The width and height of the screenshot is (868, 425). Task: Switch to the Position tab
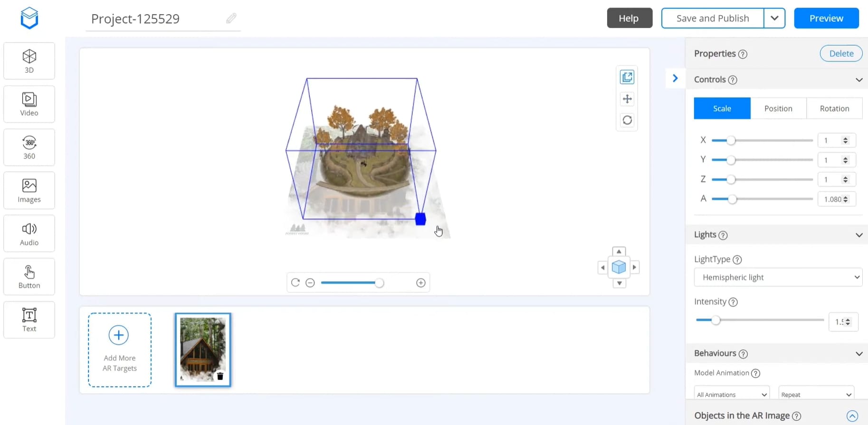(778, 108)
